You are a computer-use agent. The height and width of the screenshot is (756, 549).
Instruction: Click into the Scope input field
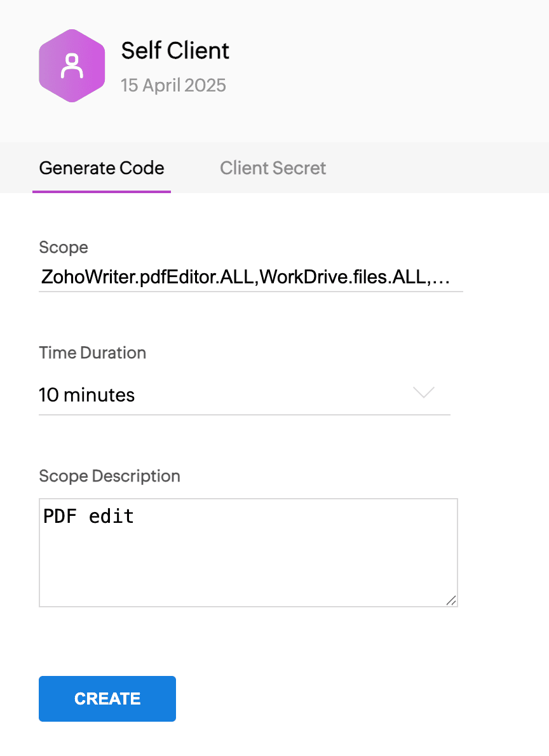(x=250, y=278)
